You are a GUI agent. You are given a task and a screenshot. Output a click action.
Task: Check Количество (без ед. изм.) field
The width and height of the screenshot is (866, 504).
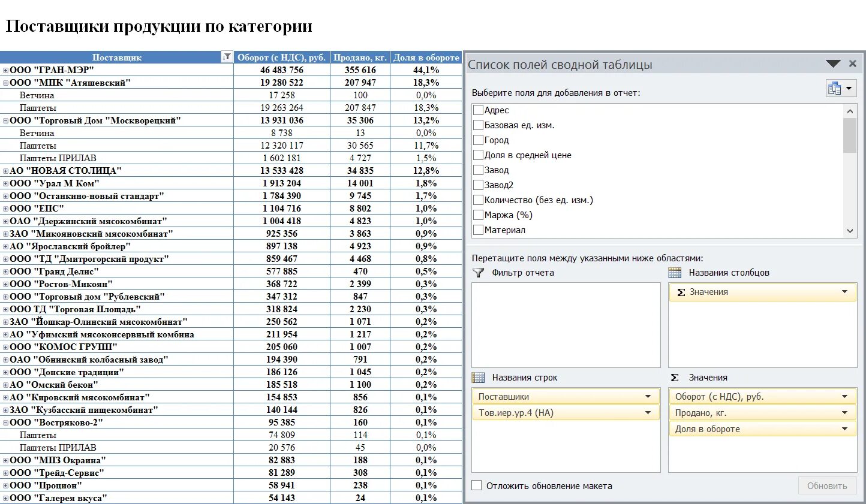478,200
